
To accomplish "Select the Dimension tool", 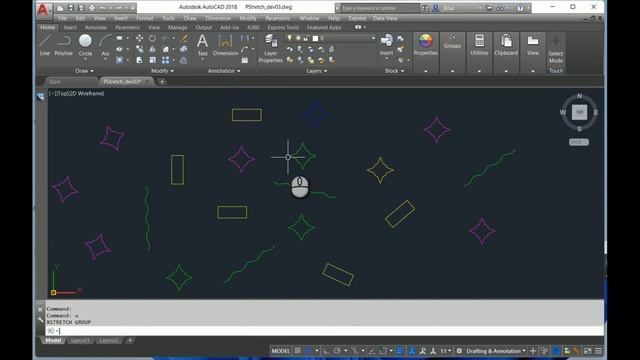I will [x=225, y=45].
